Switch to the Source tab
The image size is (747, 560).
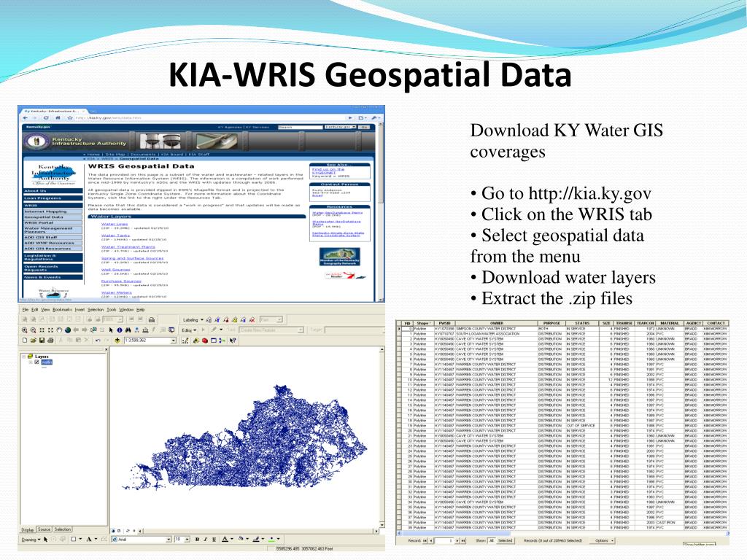tap(44, 529)
